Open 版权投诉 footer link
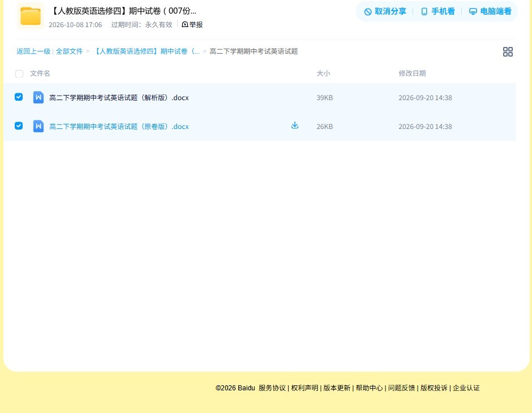The width and height of the screenshot is (532, 413). coord(434,388)
